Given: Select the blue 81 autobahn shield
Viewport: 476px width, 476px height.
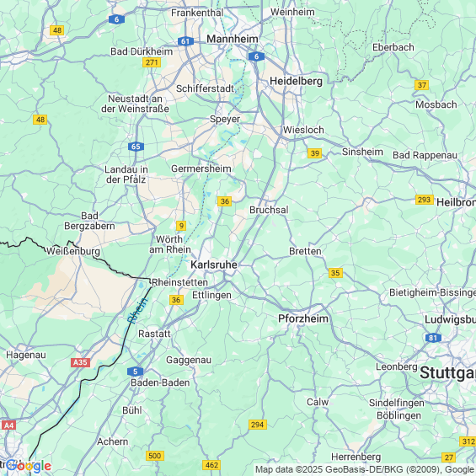Looking at the screenshot, I should [x=433, y=338].
